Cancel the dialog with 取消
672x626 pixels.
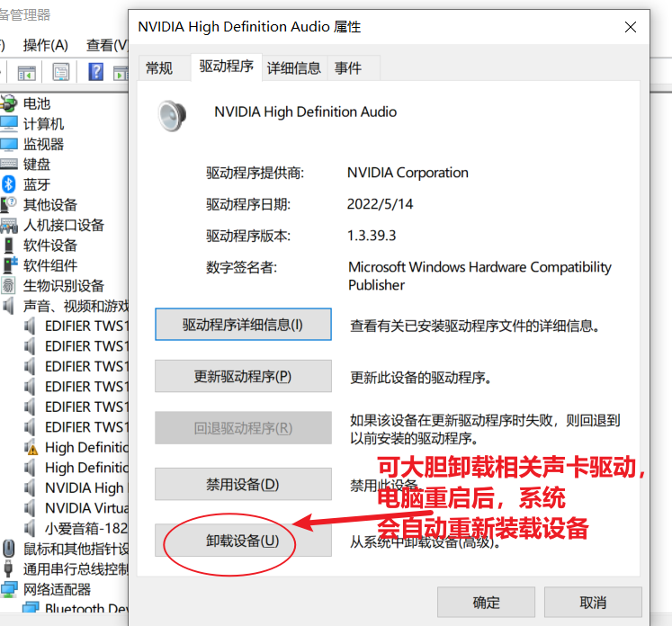[x=593, y=603]
